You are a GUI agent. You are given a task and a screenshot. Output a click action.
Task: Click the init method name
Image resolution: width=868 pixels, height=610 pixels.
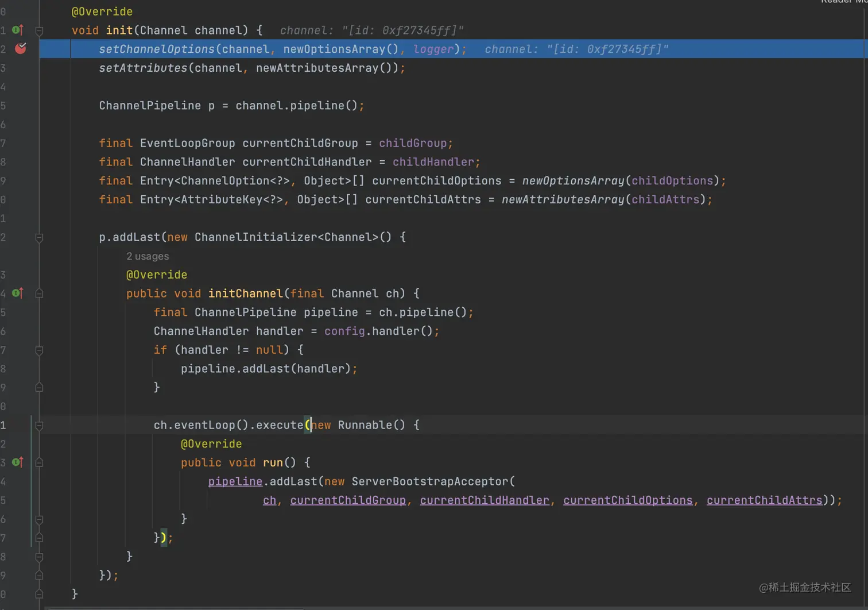pyautogui.click(x=119, y=30)
